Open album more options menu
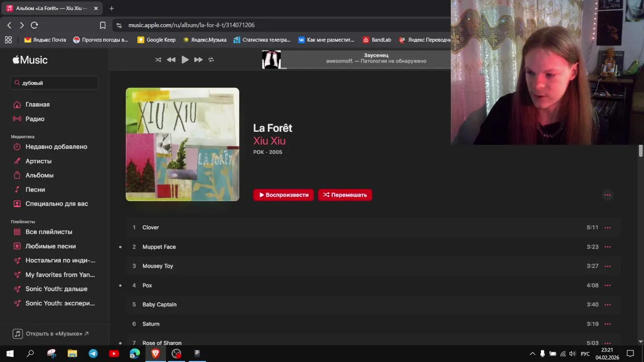Viewport: 644px width, 362px height. pyautogui.click(x=607, y=195)
